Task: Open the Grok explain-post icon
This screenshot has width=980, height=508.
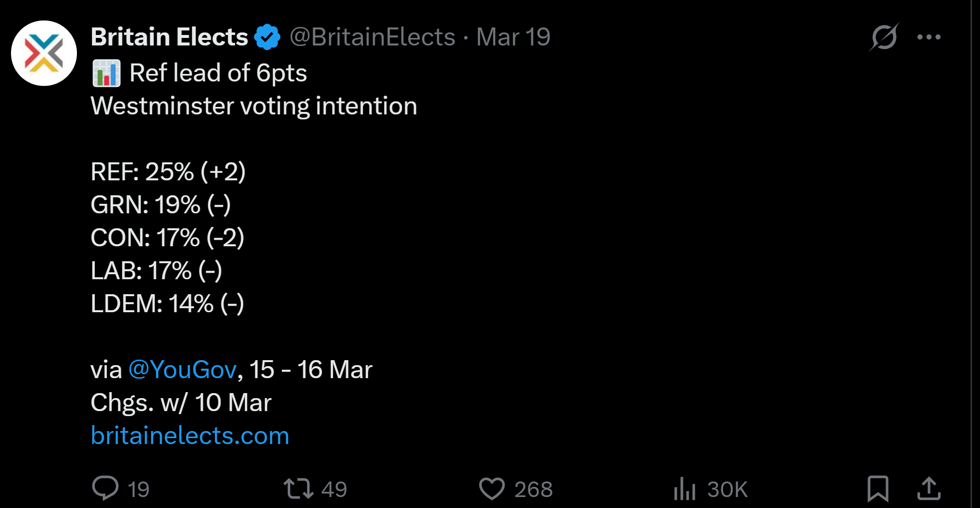Action: click(884, 37)
